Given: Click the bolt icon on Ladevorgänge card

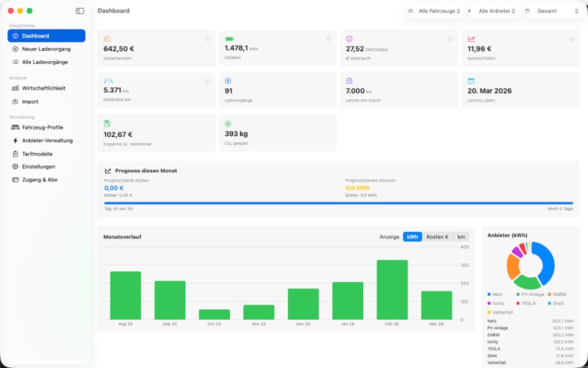Looking at the screenshot, I should (228, 81).
